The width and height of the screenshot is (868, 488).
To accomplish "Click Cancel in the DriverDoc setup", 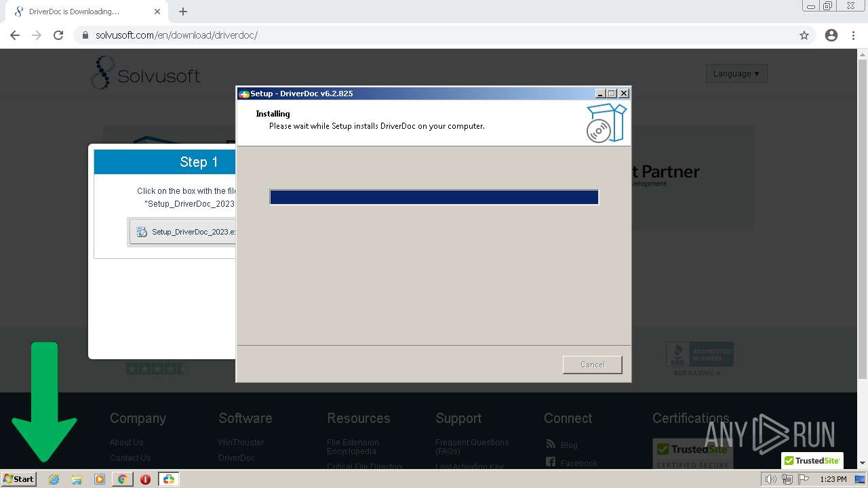I will pos(592,365).
